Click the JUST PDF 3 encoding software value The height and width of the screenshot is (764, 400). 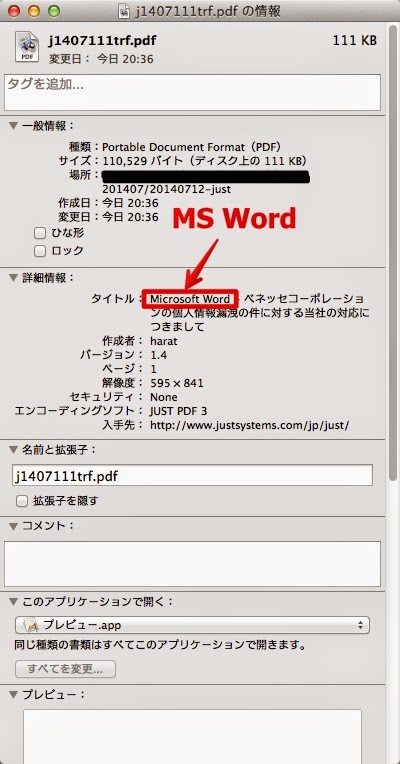pyautogui.click(x=178, y=411)
